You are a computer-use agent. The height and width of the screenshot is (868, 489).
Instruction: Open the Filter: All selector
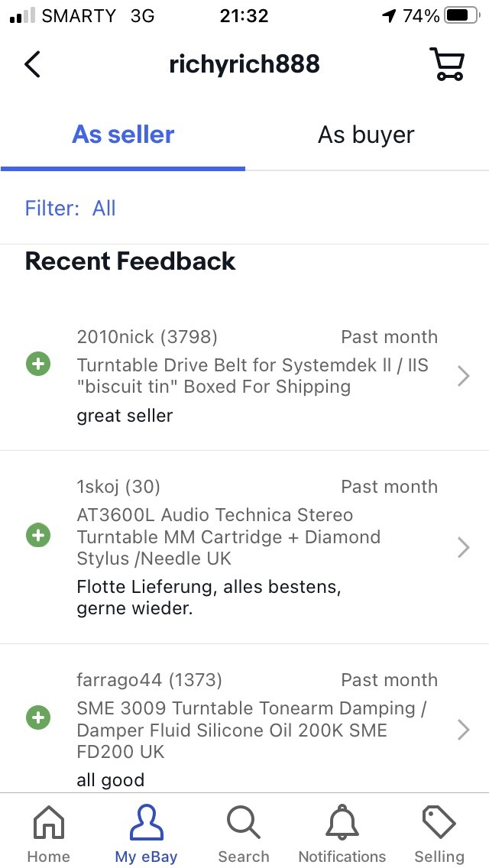click(x=70, y=208)
